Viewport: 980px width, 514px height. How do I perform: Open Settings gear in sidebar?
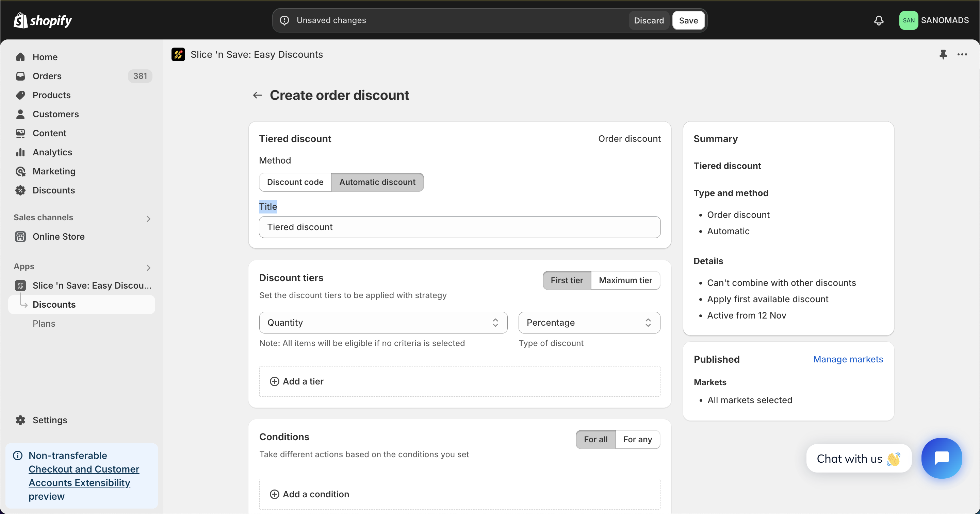point(20,420)
